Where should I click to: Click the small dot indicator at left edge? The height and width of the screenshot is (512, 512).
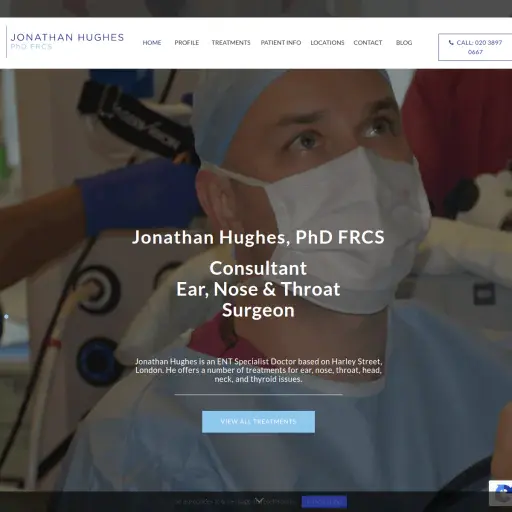pos(6,317)
